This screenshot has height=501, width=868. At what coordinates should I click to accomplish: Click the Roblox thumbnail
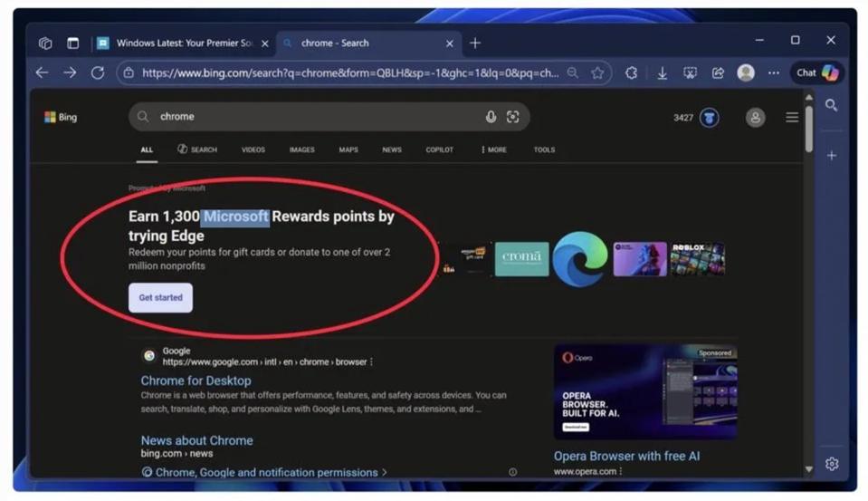pyautogui.click(x=698, y=259)
